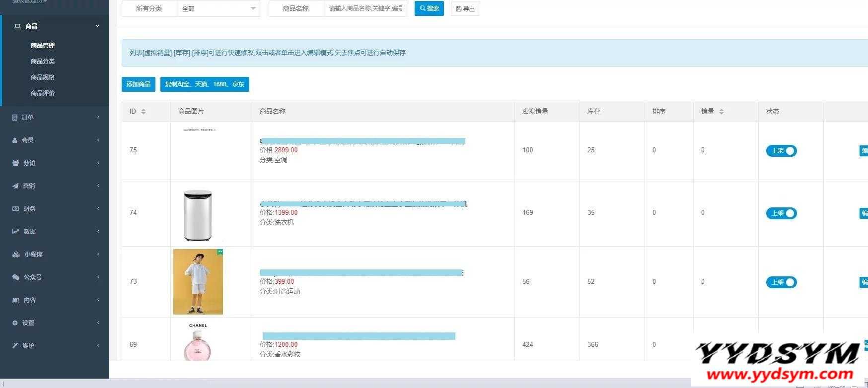Click the 订单 (orders) sidebar icon
Screen dimensions: 868x388
click(x=15, y=118)
